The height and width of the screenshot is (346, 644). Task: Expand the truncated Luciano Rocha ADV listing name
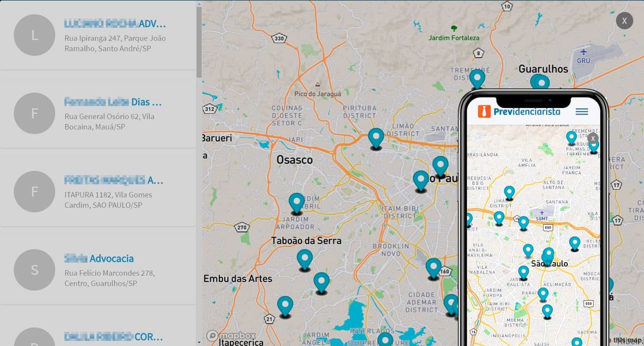[x=114, y=23]
